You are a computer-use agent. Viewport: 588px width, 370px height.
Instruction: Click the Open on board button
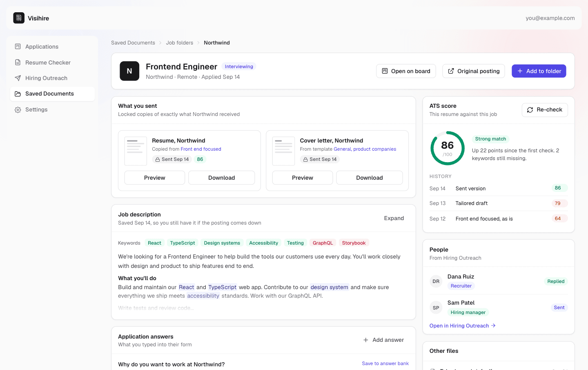click(406, 71)
